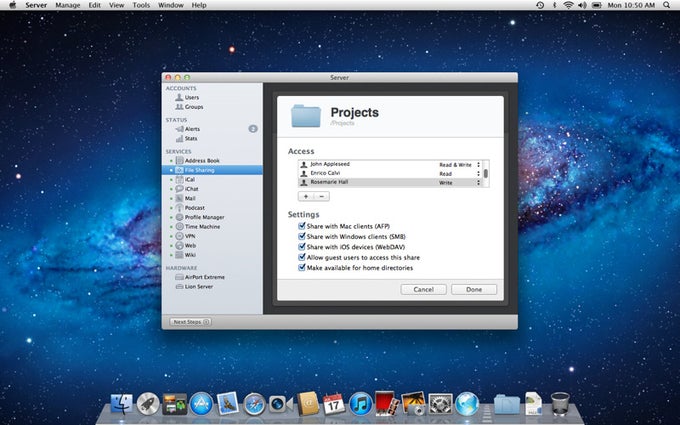Open the Server menu
The width and height of the screenshot is (680, 425).
click(36, 5)
